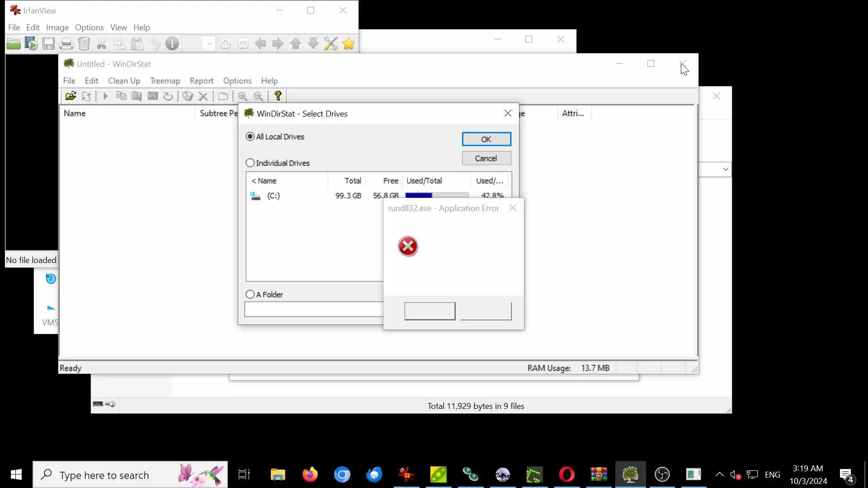Select Individual Drives radio button

(250, 163)
